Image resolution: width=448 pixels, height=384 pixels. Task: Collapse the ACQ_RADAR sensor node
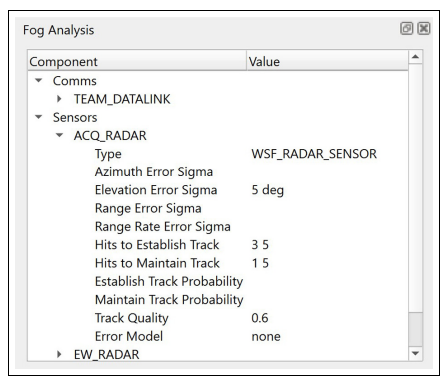pyautogui.click(x=59, y=135)
